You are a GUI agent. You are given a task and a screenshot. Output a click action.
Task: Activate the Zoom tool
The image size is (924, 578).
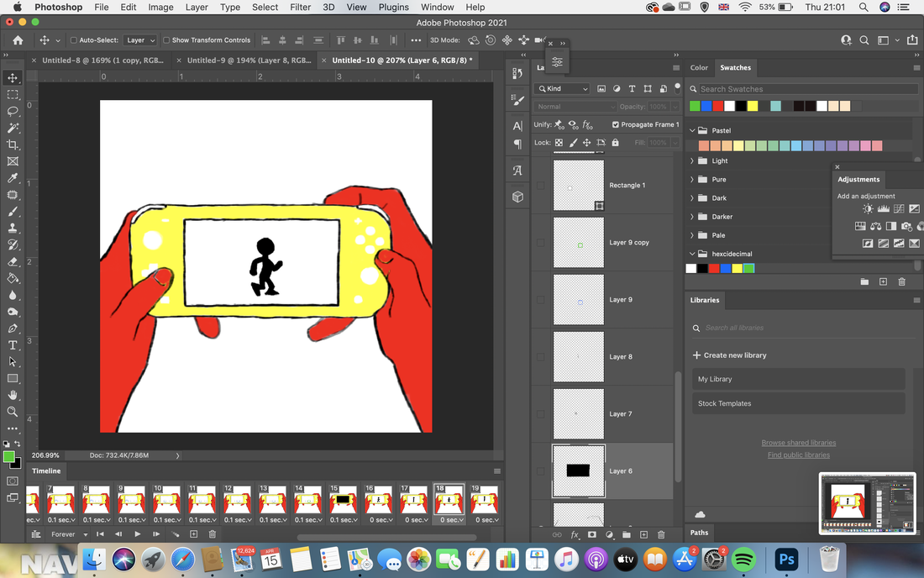[x=13, y=412]
